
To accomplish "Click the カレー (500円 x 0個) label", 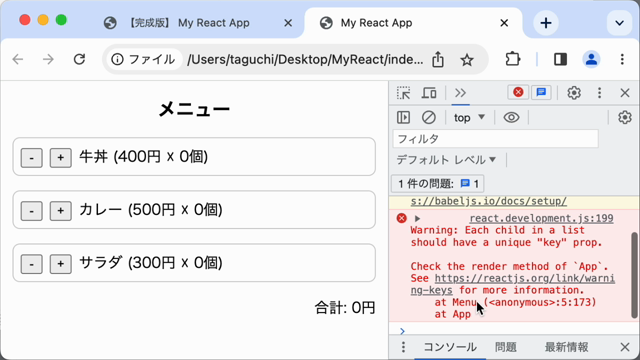I will (x=151, y=210).
